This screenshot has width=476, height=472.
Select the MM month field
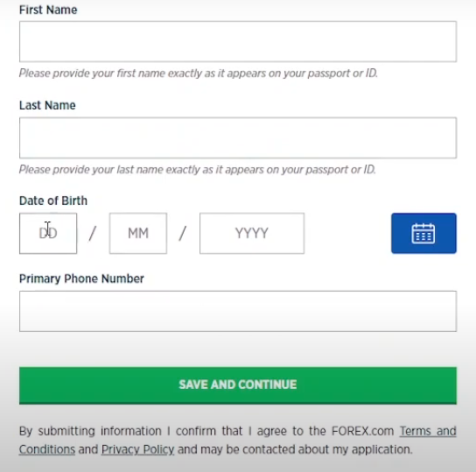(x=138, y=233)
